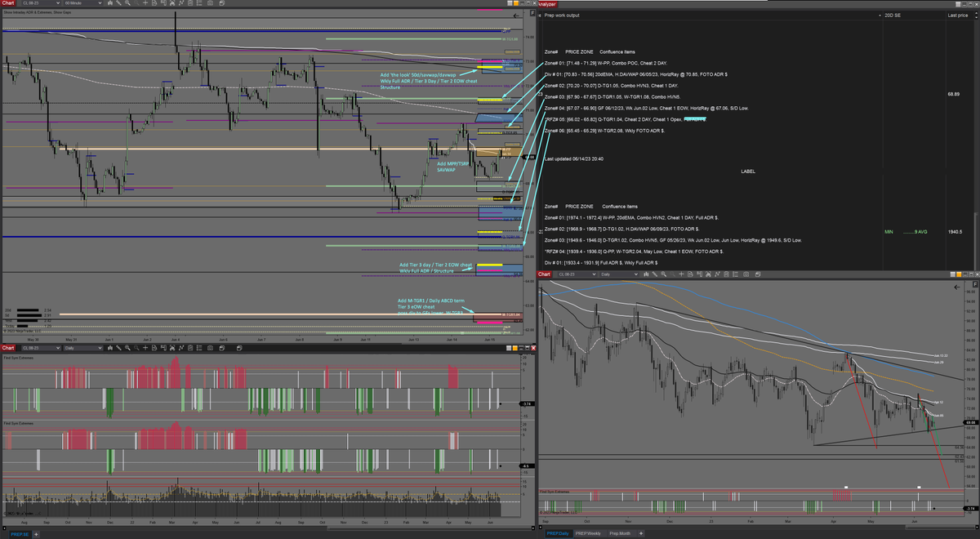
Task: Toggle orange interval link on bottom-left Daily chart
Action: point(515,348)
